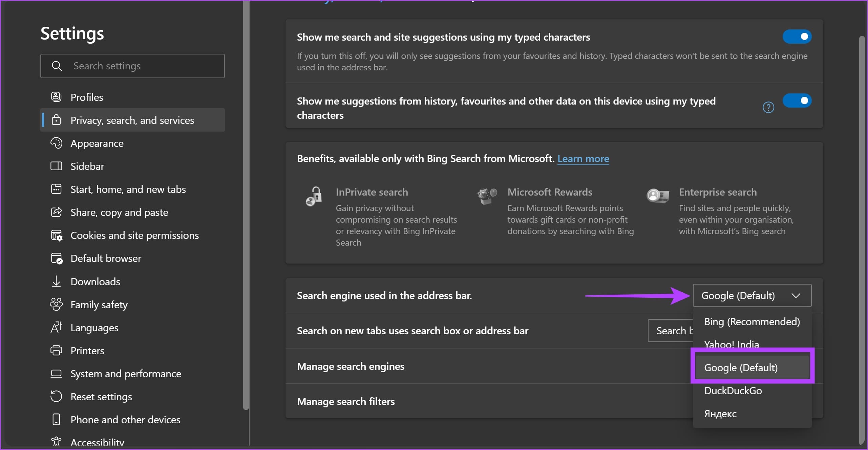The height and width of the screenshot is (450, 868).
Task: Click the Family safety icon
Action: 56,304
